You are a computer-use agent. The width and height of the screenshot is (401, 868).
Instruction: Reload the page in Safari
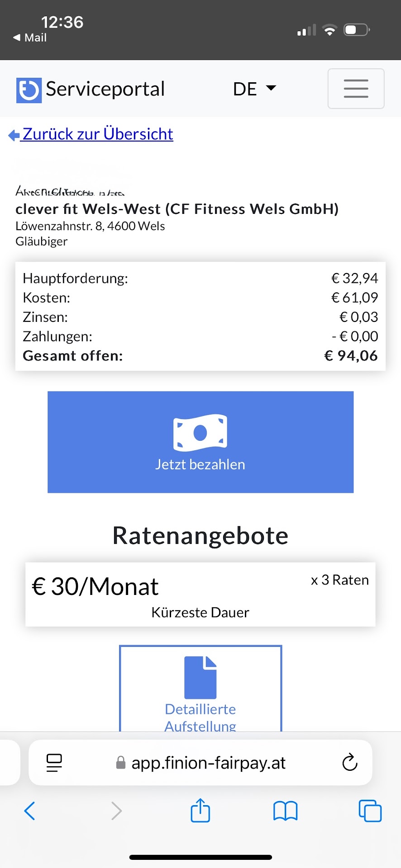[349, 763]
